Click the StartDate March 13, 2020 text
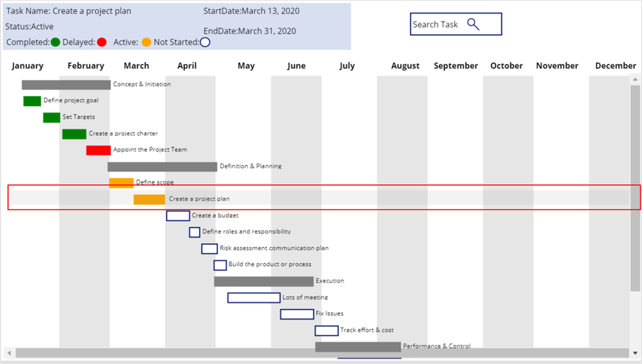 (x=251, y=11)
